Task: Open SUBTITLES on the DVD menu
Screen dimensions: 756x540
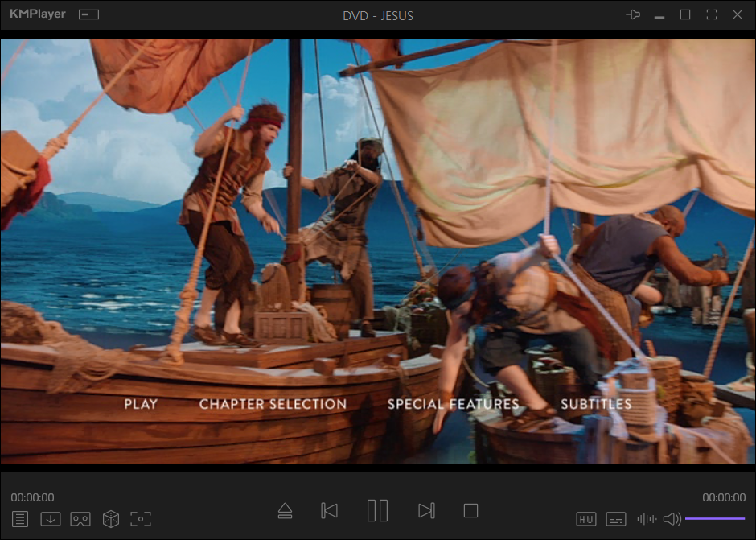Action: [x=596, y=404]
